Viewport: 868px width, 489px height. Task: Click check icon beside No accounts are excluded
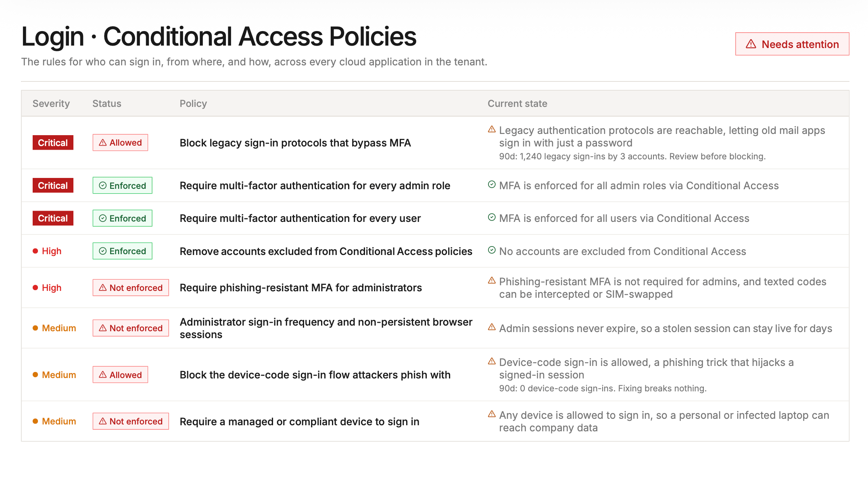click(492, 250)
